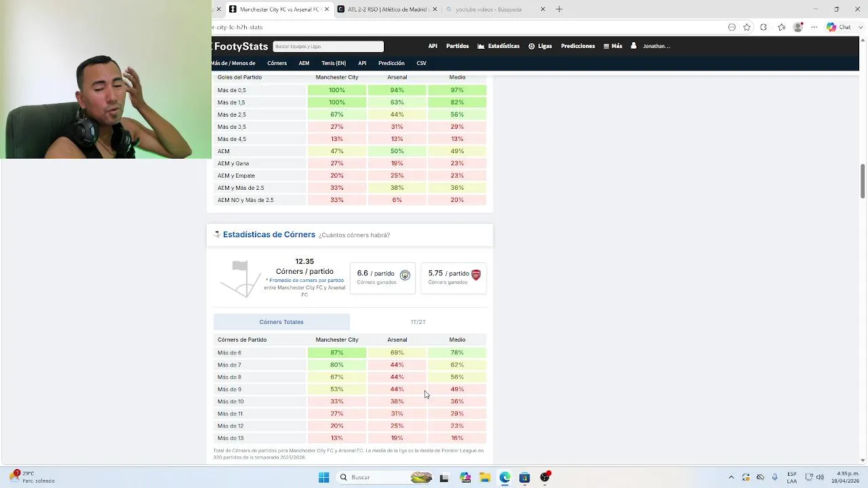
Task: Switch to ATL 2-2 RSO Atlético de Madrid tab
Action: point(387,9)
